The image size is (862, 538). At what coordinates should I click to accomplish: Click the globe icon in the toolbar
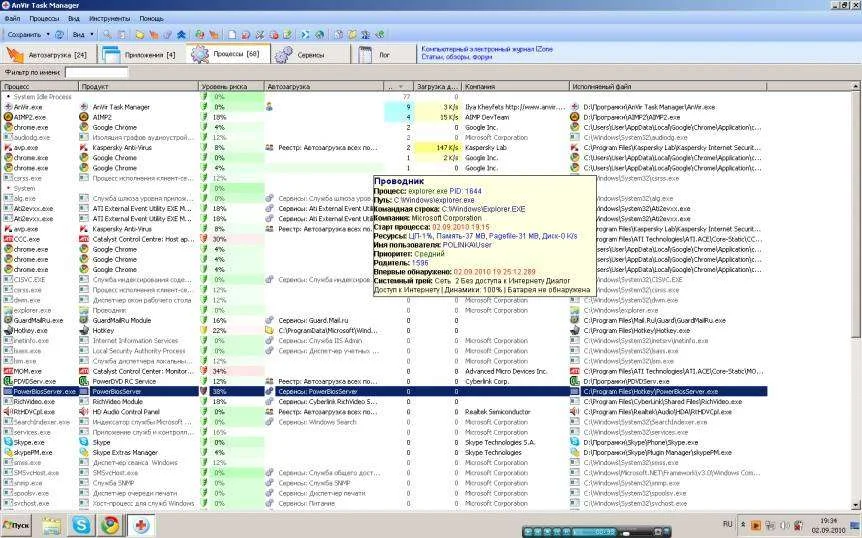click(x=319, y=35)
